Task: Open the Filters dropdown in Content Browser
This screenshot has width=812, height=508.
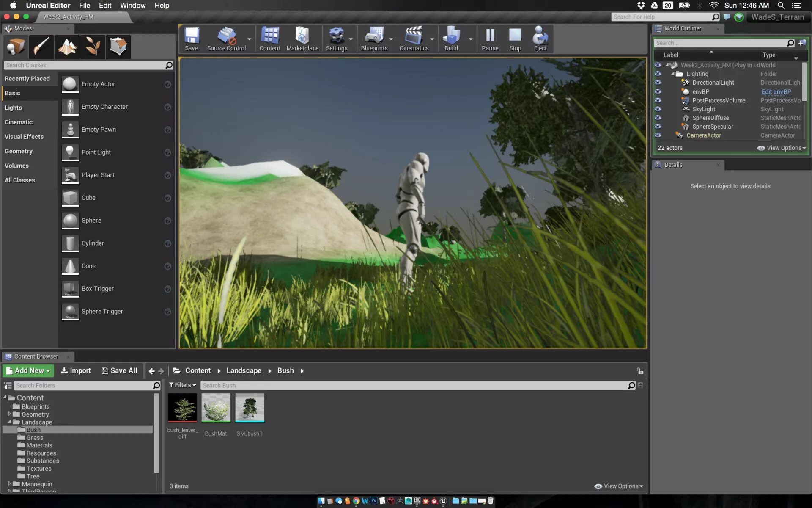Action: coord(182,385)
